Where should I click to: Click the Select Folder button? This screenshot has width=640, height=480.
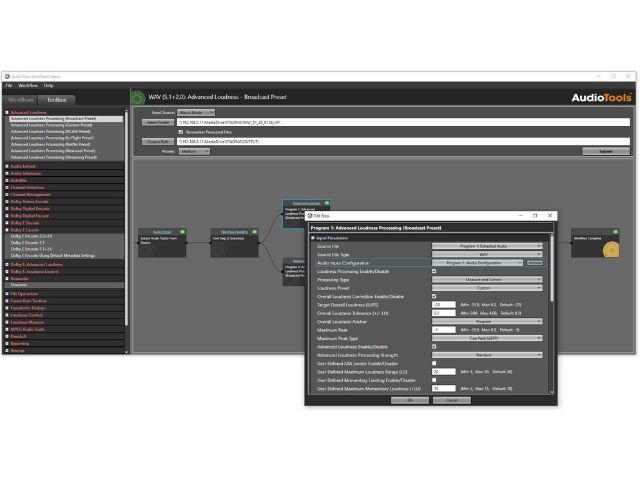point(158,122)
